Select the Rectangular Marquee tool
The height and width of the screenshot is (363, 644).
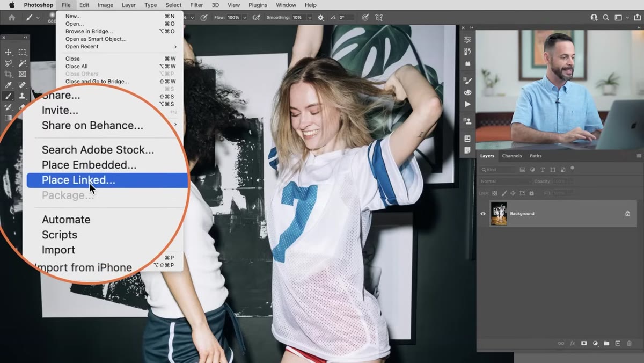pos(22,53)
